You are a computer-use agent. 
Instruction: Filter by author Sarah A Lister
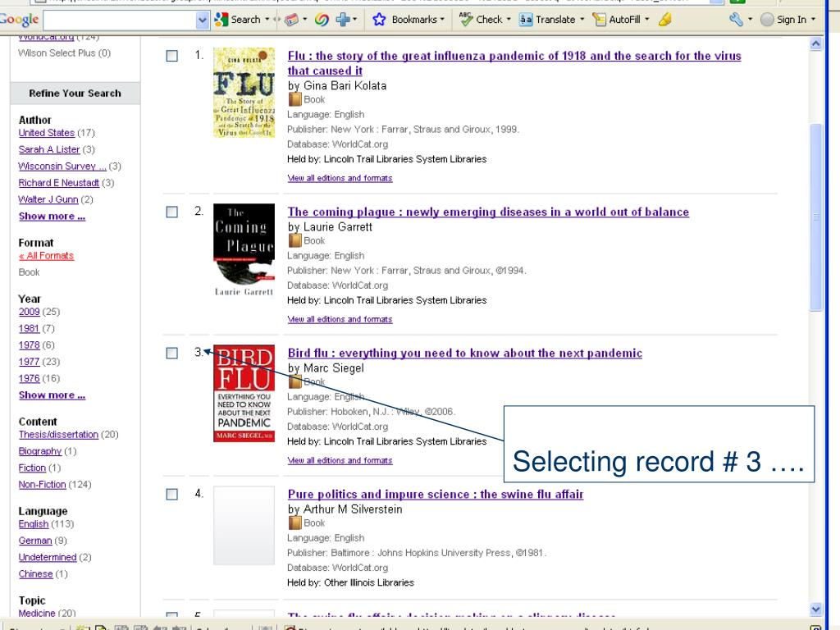49,149
